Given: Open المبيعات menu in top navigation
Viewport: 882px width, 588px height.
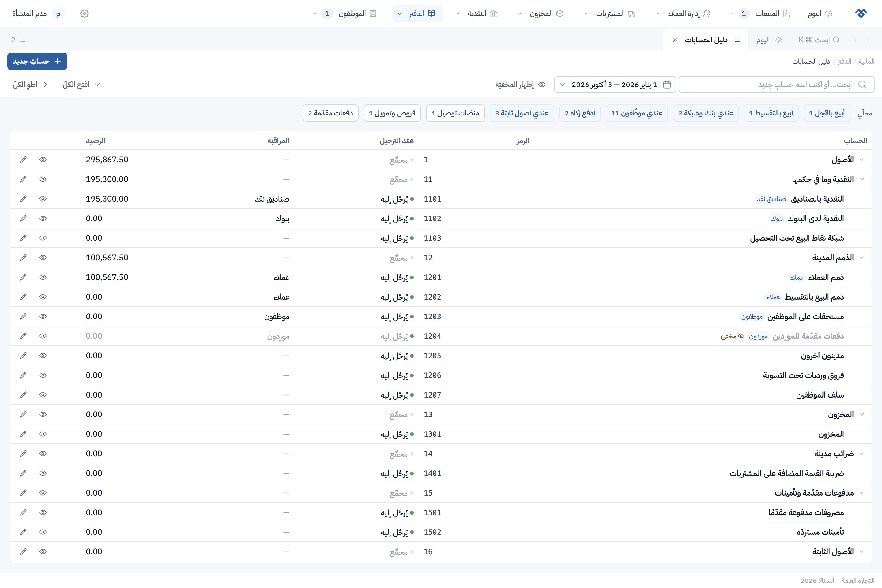Looking at the screenshot, I should (x=767, y=13).
